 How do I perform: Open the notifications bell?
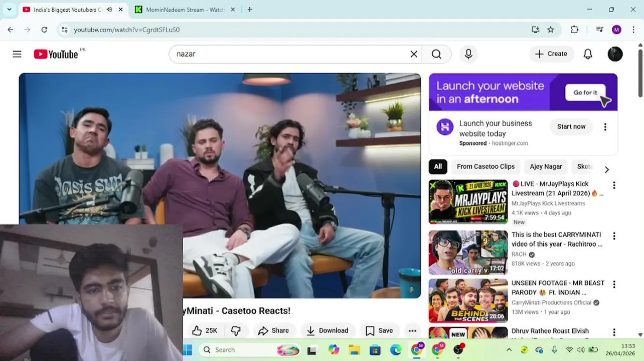588,54
